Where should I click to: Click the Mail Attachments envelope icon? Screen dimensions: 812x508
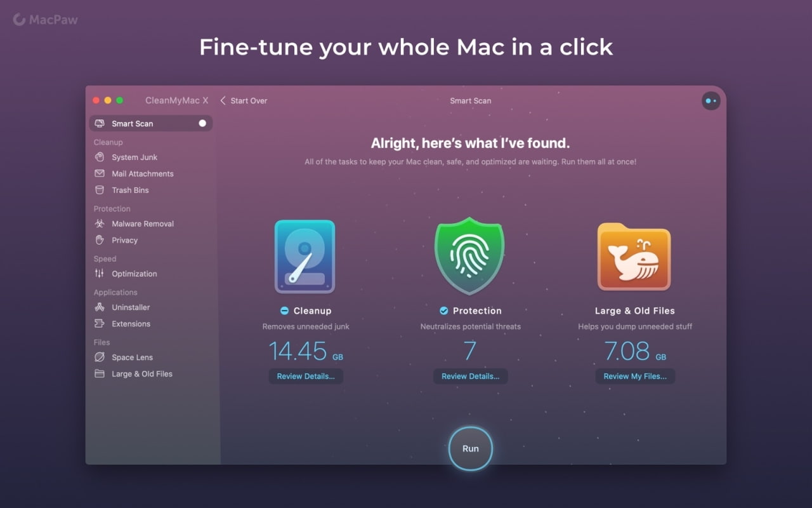pyautogui.click(x=100, y=173)
